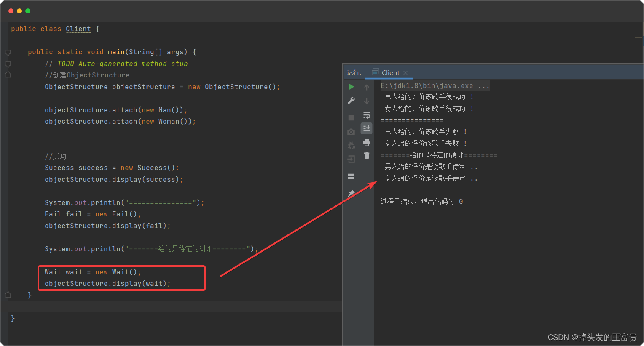This screenshot has width=644, height=346.
Task: Fold marker beside 创建ObjectStructure comment
Action: [8, 75]
